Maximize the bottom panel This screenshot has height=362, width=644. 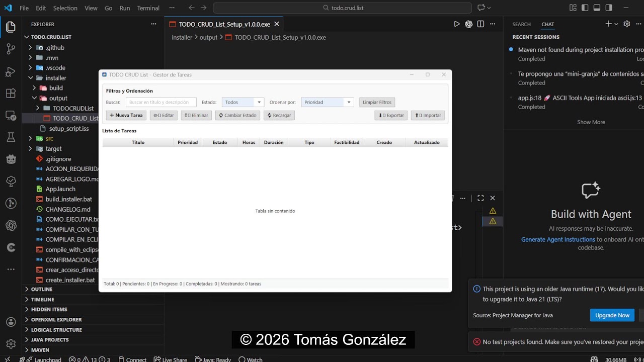point(480,198)
